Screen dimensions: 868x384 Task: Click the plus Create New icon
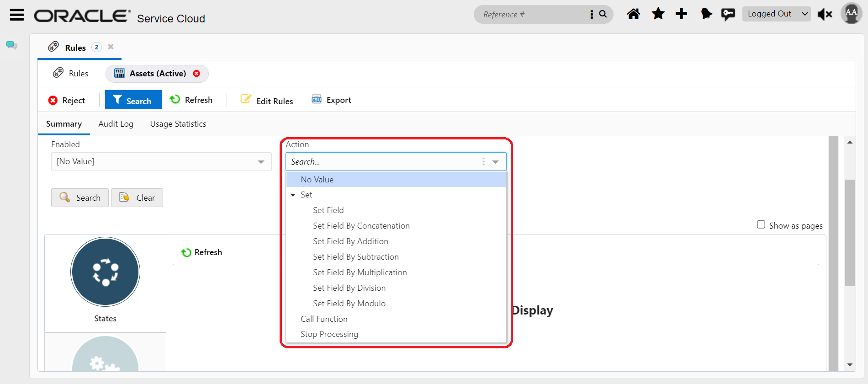point(681,14)
